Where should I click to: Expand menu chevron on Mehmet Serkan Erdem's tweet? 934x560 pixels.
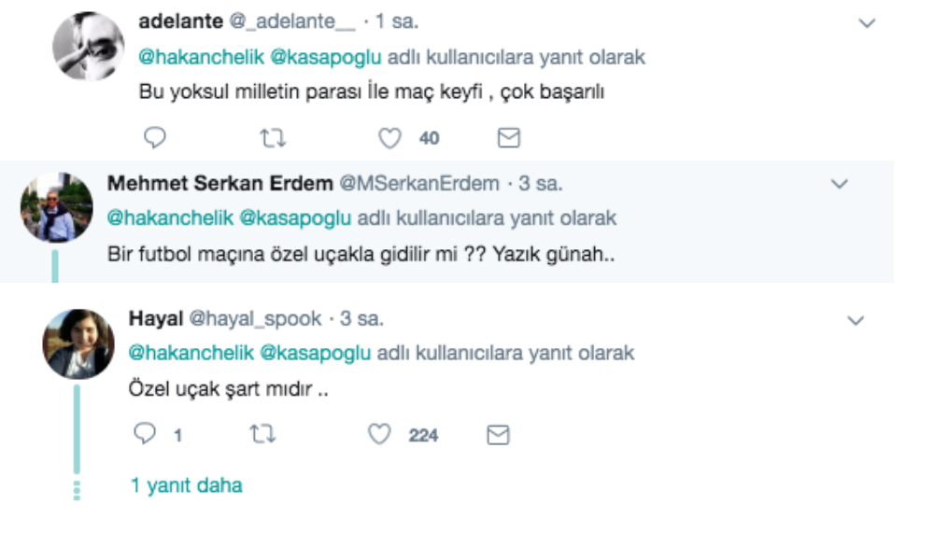(839, 184)
